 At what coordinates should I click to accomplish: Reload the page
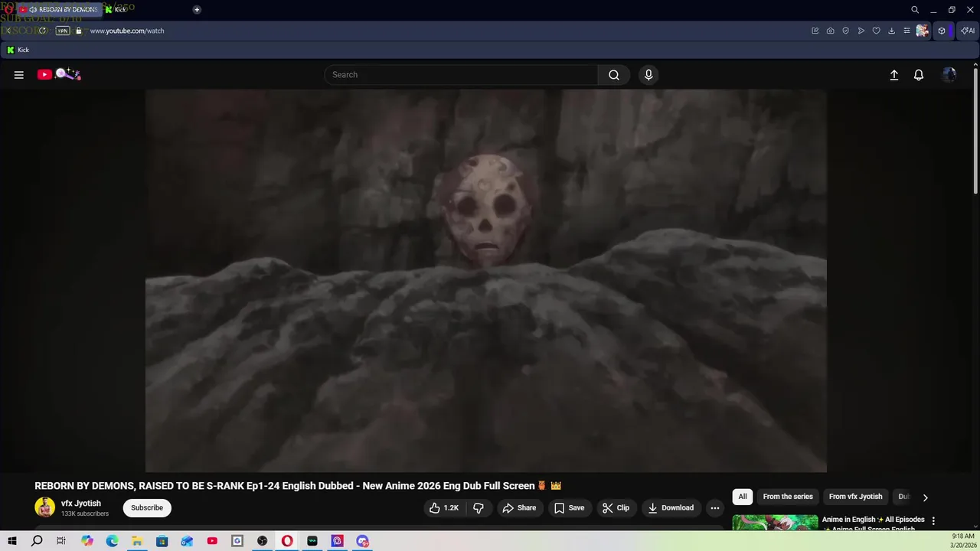coord(43,31)
